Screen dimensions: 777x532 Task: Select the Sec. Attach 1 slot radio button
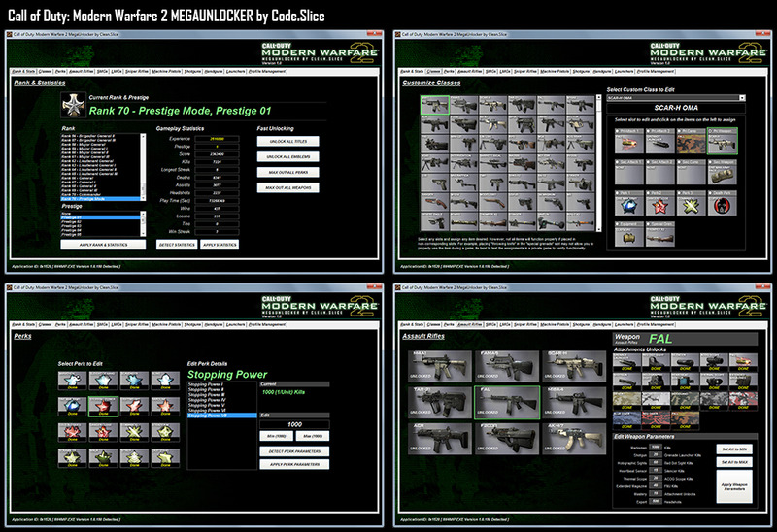617,162
